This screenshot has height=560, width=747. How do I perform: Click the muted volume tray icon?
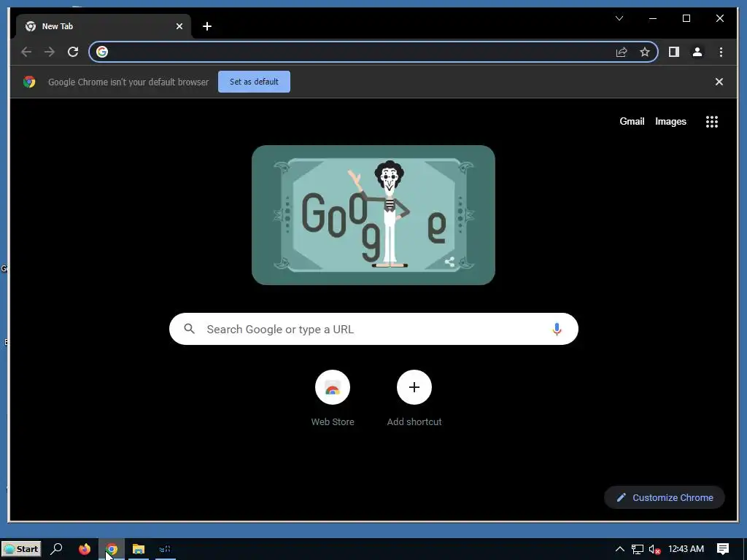coord(655,549)
